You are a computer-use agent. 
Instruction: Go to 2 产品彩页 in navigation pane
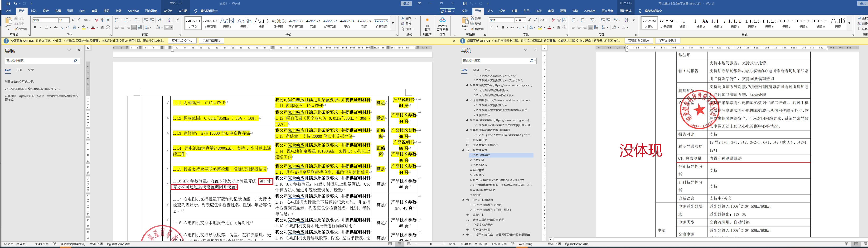(477, 160)
